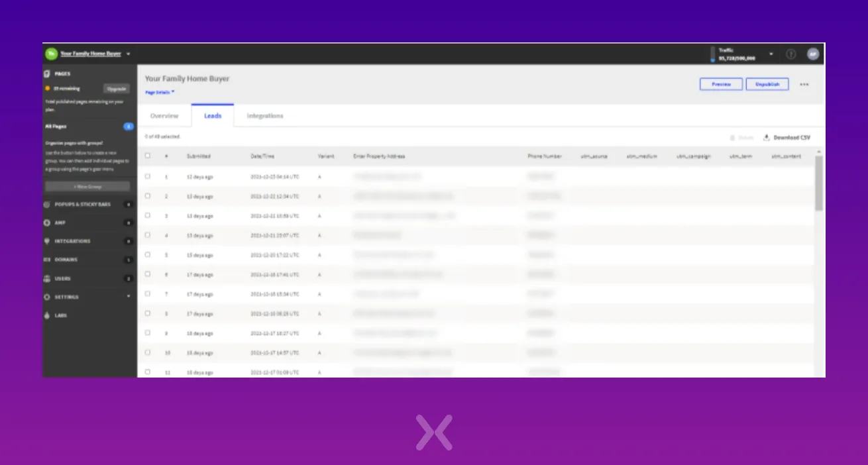Click the download icon beside Download CSV
Screen dimensions: 868x465
[x=767, y=137]
